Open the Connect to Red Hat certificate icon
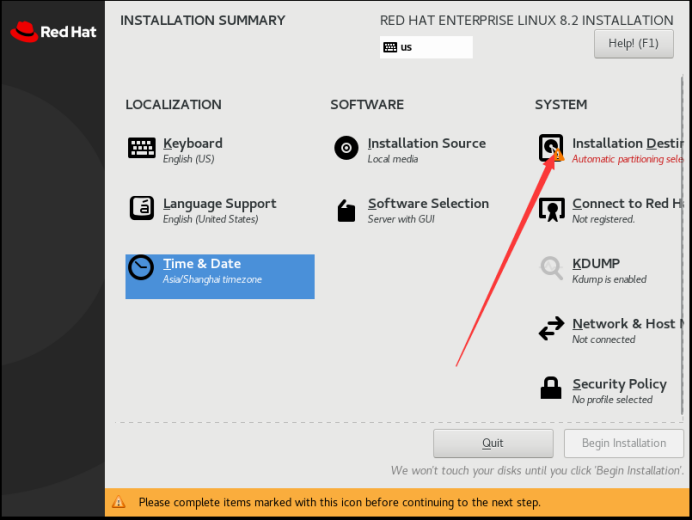This screenshot has width=692, height=520. (552, 209)
